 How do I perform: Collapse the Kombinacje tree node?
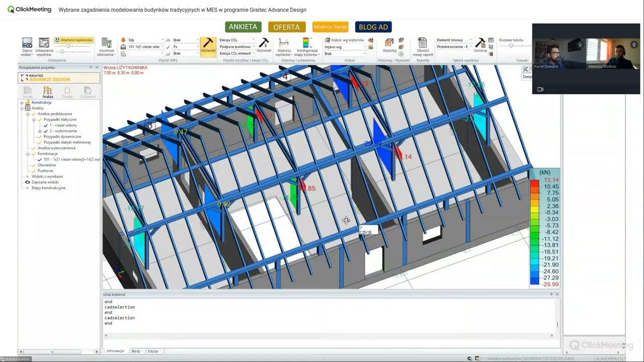(28, 154)
